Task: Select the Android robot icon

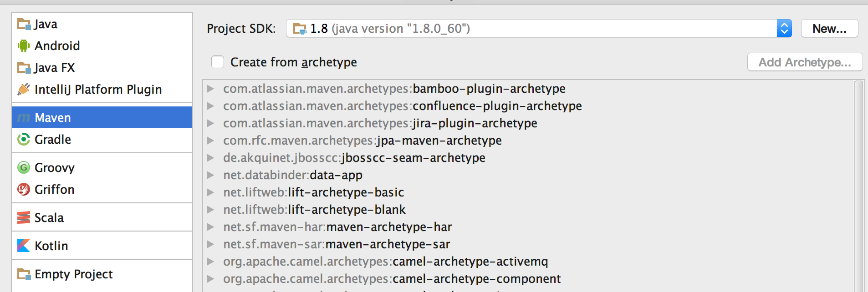Action: 24,46
